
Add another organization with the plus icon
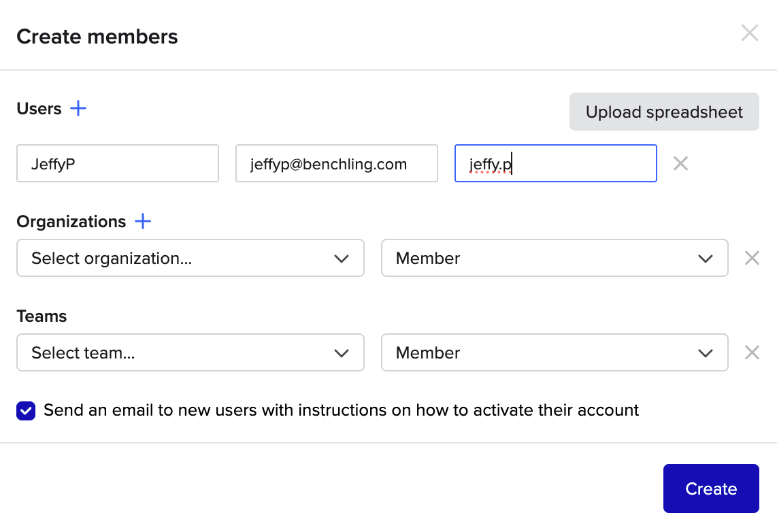tap(143, 221)
